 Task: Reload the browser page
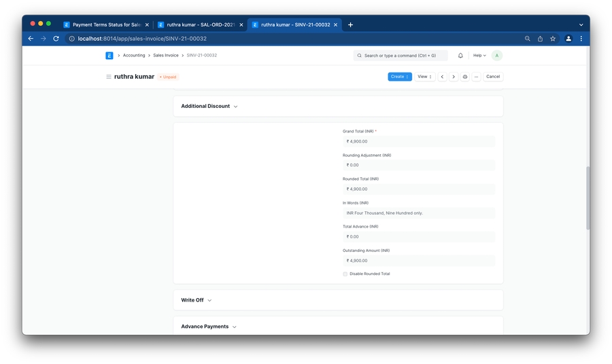[x=56, y=39]
